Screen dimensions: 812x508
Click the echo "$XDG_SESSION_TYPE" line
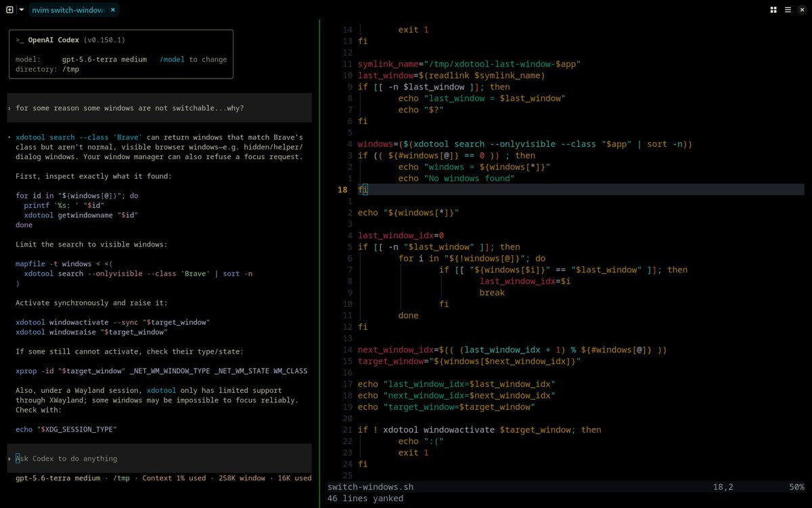[x=66, y=429]
